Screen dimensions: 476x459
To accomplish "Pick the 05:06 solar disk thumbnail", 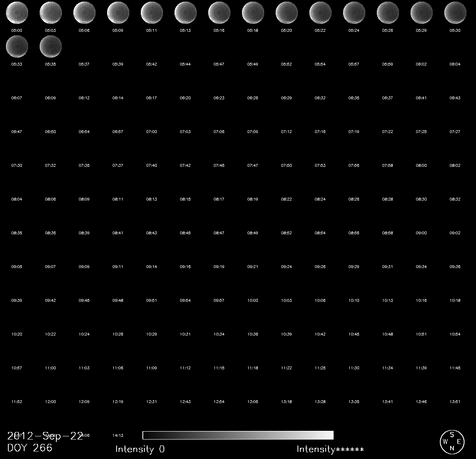I will [84, 13].
